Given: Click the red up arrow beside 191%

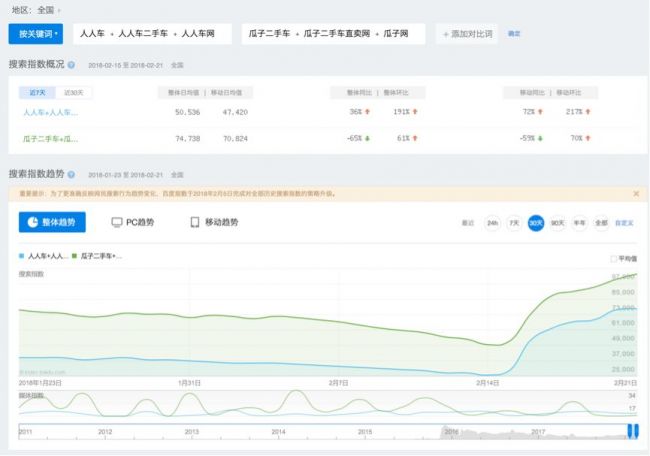Looking at the screenshot, I should click(x=415, y=112).
